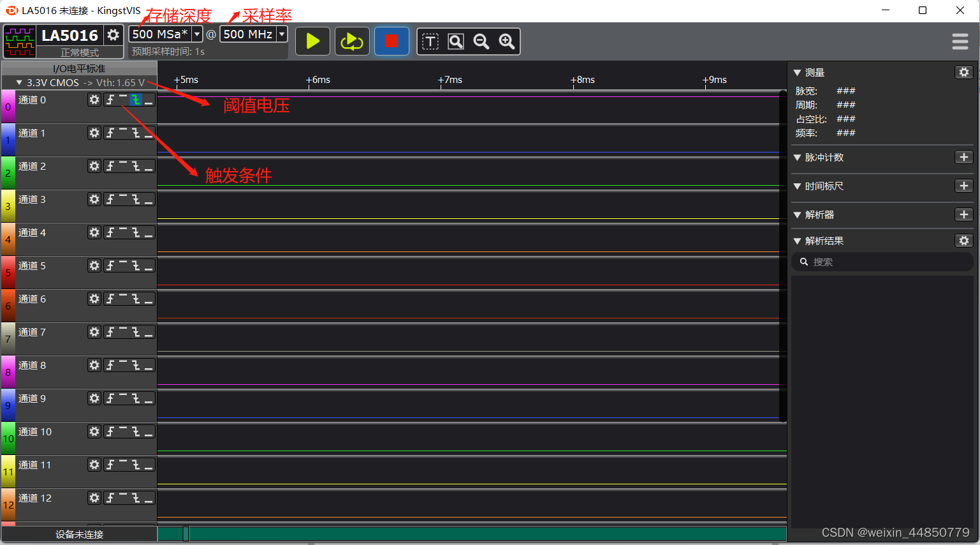Set falling edge trigger on 通道 2
Screen dimensions: 980x545
pyautogui.click(x=136, y=166)
